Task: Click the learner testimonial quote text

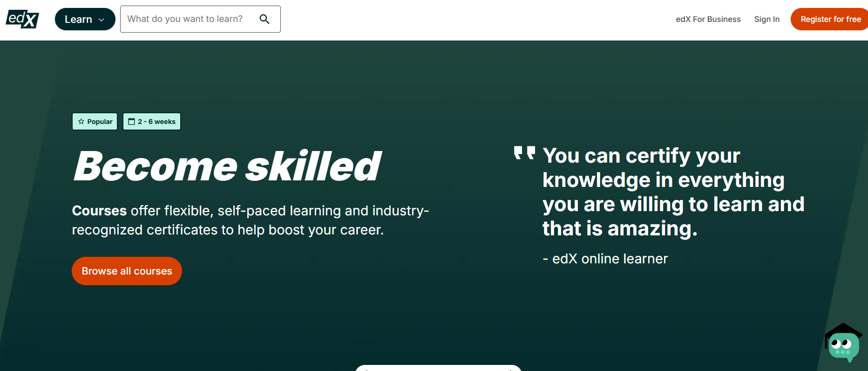Action: coord(673,192)
